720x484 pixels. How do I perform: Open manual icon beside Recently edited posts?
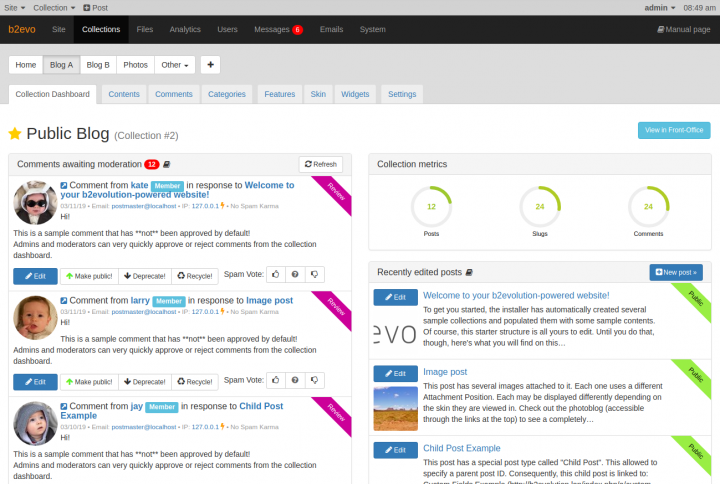(x=469, y=272)
